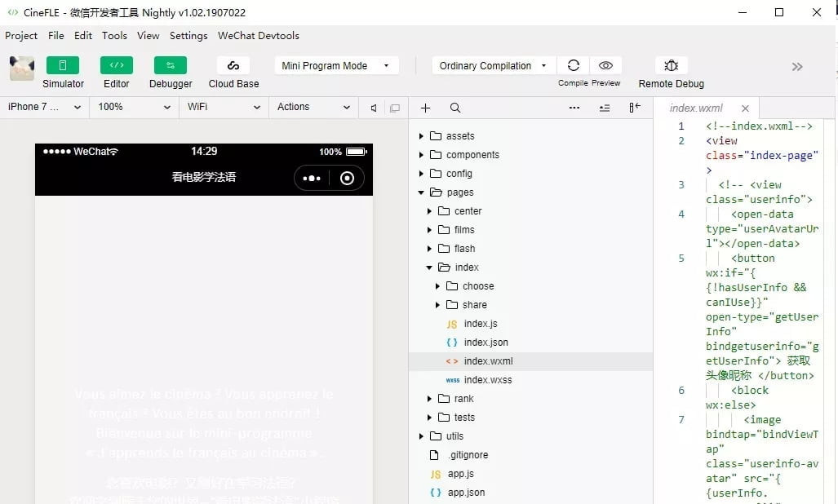Image resolution: width=838 pixels, height=504 pixels.
Task: Click the plus icon to add file
Action: [x=425, y=108]
